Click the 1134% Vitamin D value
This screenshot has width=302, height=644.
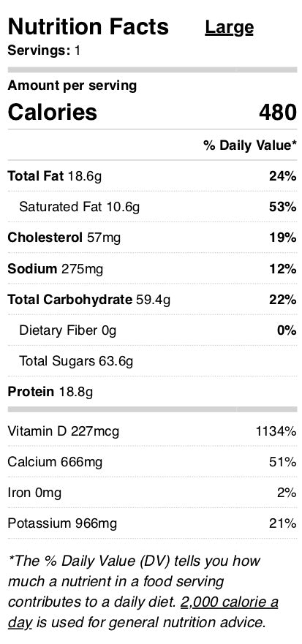coord(276,431)
